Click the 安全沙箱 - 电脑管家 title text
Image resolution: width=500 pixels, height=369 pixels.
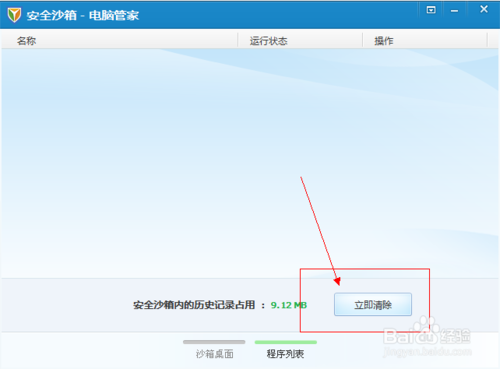pyautogui.click(x=83, y=15)
